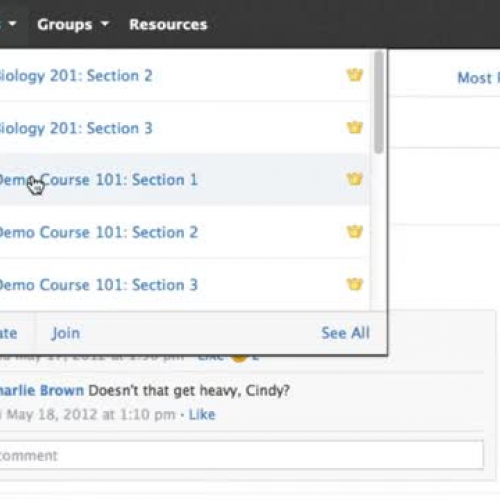Click crown icon for Biology 201: Section 3
Image resolution: width=500 pixels, height=500 pixels.
pos(355,127)
